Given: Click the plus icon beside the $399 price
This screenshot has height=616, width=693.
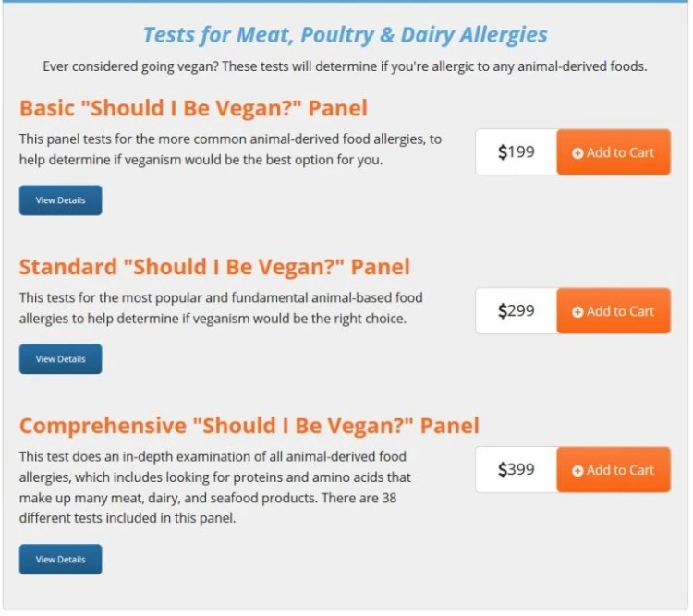Looking at the screenshot, I should (x=577, y=471).
